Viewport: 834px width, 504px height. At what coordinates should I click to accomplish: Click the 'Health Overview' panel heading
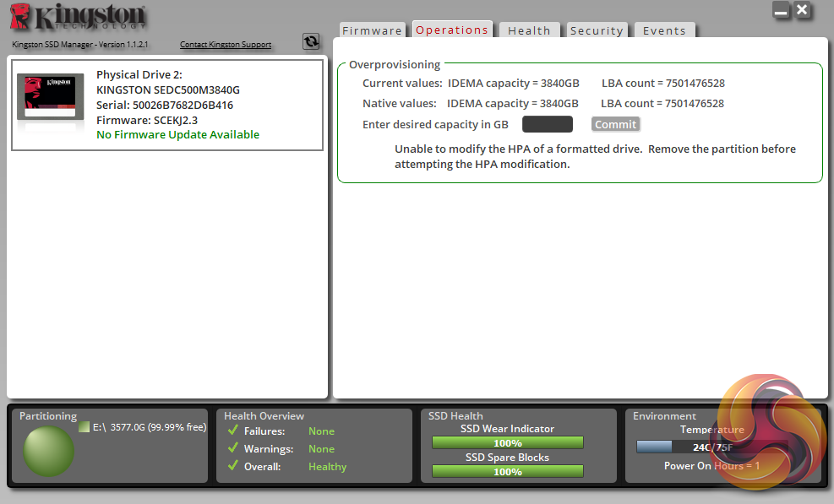(264, 416)
